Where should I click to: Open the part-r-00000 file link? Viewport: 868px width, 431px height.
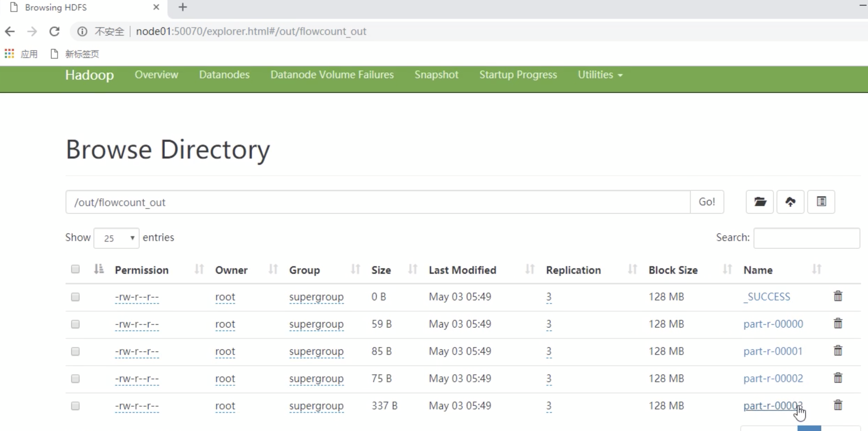(773, 324)
